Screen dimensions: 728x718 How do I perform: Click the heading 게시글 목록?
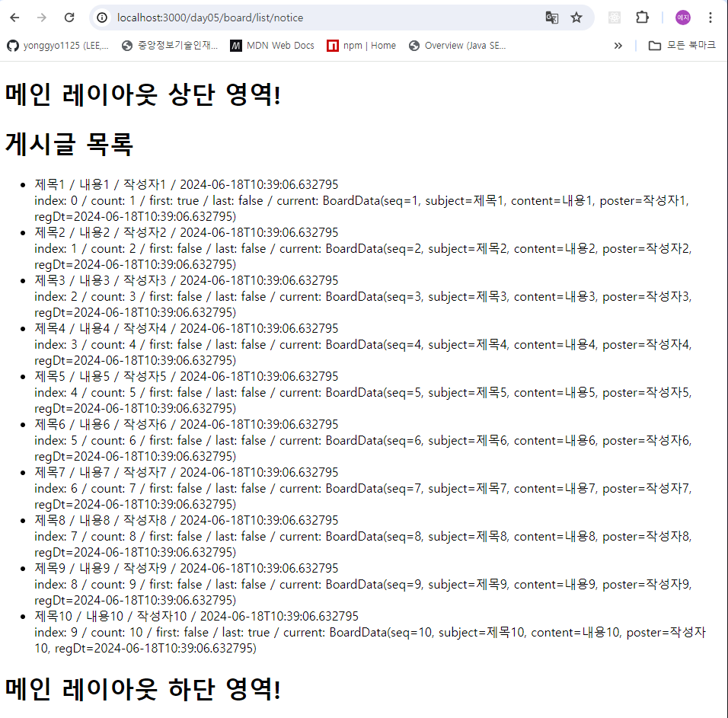69,144
